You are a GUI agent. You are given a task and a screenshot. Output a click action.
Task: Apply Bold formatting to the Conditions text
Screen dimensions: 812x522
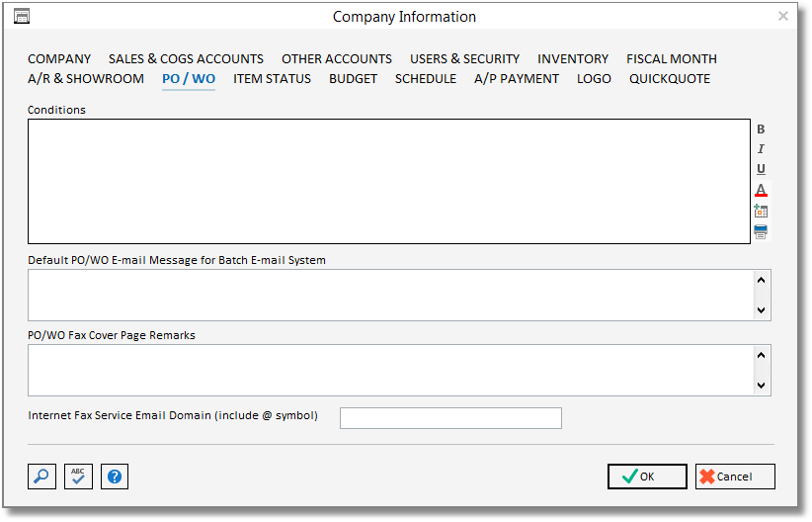coord(761,130)
